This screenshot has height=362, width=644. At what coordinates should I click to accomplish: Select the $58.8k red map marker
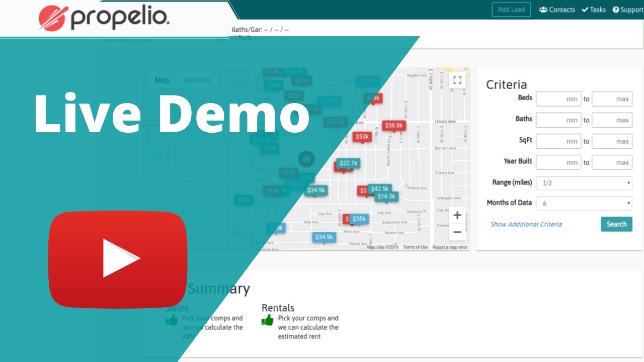pyautogui.click(x=394, y=126)
